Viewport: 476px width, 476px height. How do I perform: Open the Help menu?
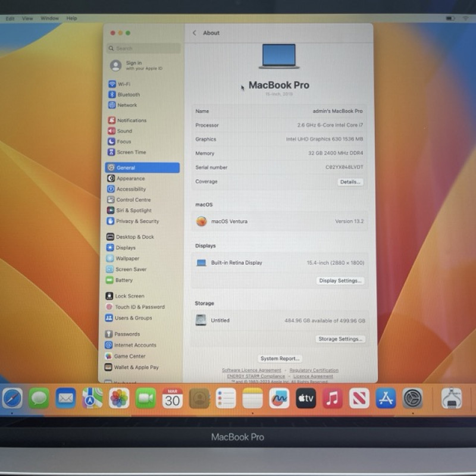pos(71,18)
